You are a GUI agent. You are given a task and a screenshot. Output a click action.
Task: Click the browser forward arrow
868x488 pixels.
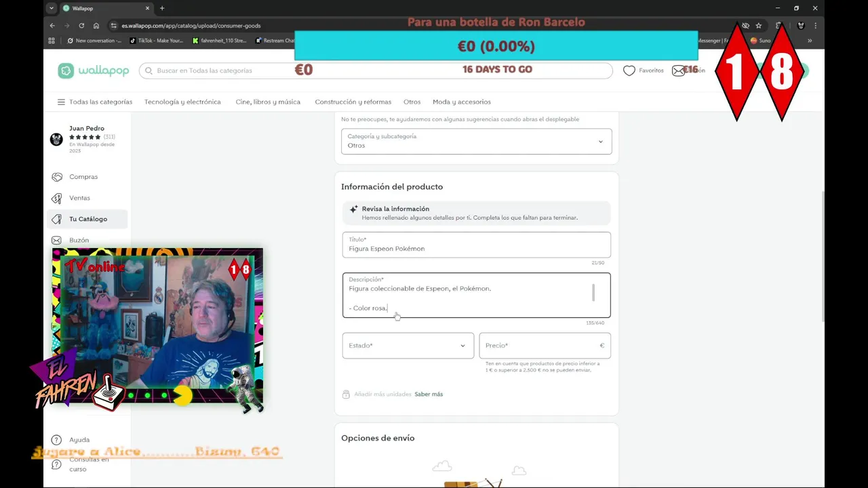point(66,26)
